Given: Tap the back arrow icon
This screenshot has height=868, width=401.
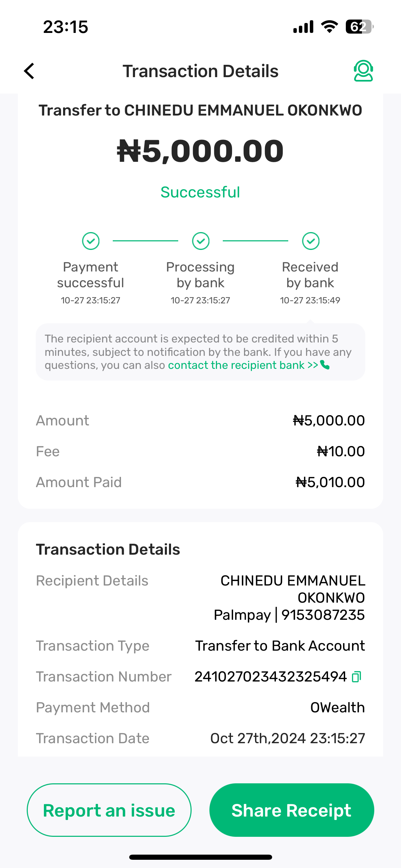Looking at the screenshot, I should point(29,71).
